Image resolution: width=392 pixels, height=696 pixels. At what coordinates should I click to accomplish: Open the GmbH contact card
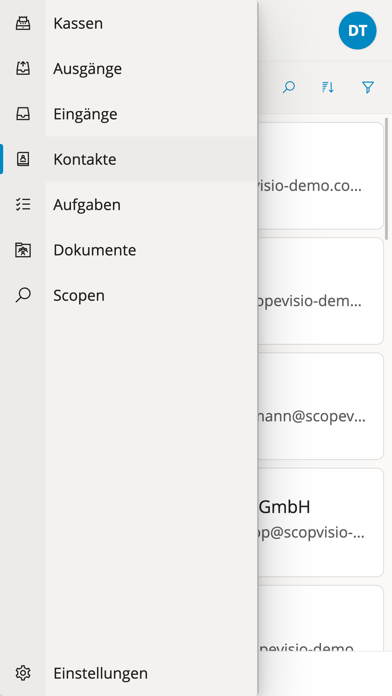coord(320,522)
